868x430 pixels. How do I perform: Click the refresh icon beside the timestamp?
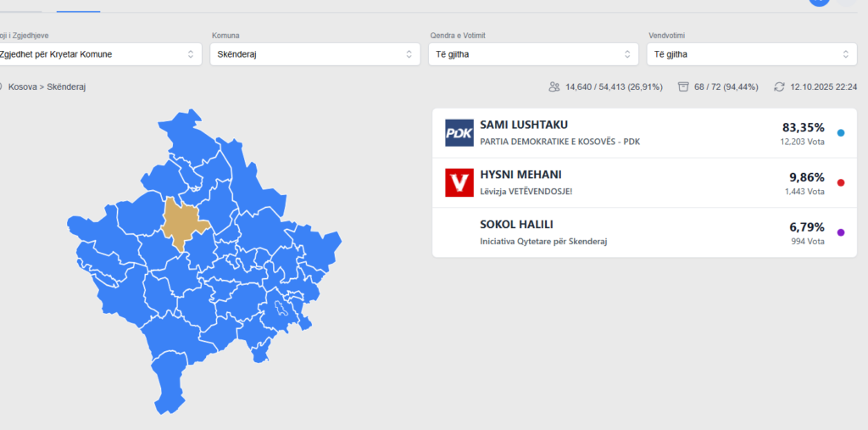(779, 87)
